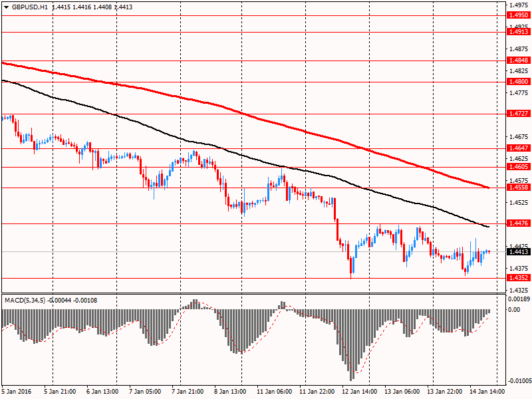The height and width of the screenshot is (399, 532).
Task: Select the 1.4352 red price level label
Action: 518,278
